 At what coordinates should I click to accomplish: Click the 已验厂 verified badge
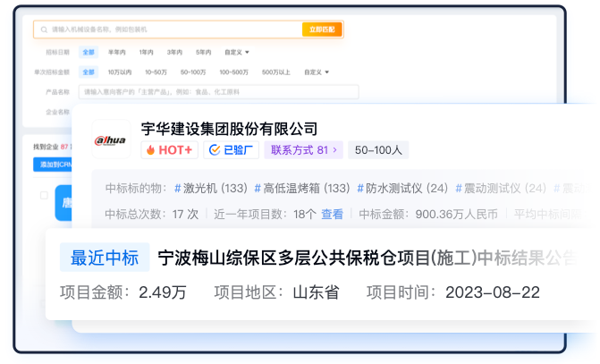(232, 150)
